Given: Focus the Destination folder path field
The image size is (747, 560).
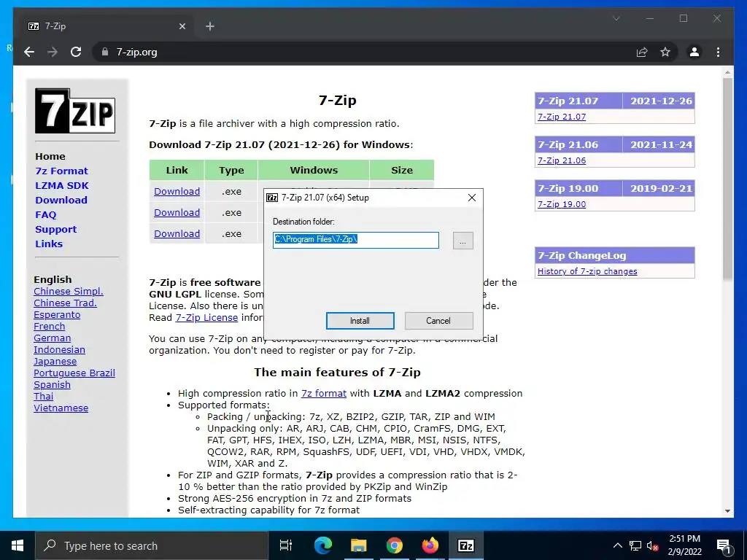Looking at the screenshot, I should pyautogui.click(x=355, y=240).
